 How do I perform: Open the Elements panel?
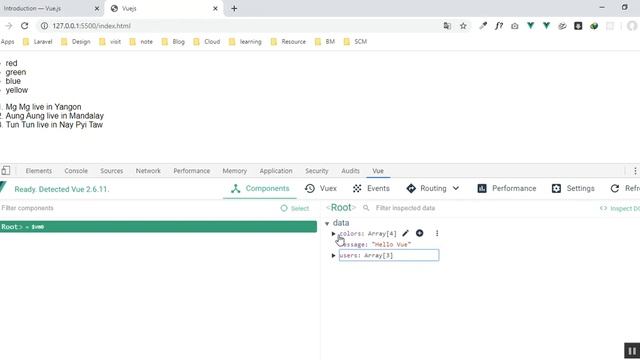[x=39, y=171]
